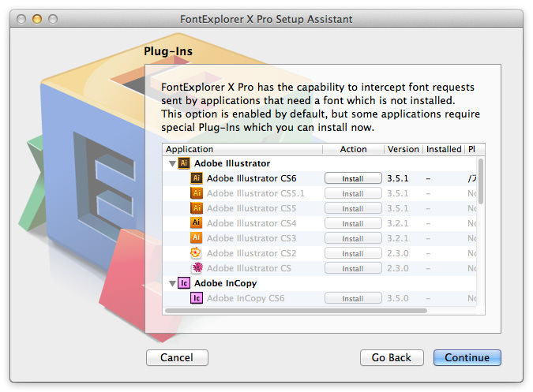Select the Adobe Illustrator CS row text
This screenshot has height=392, width=533.
249,268
